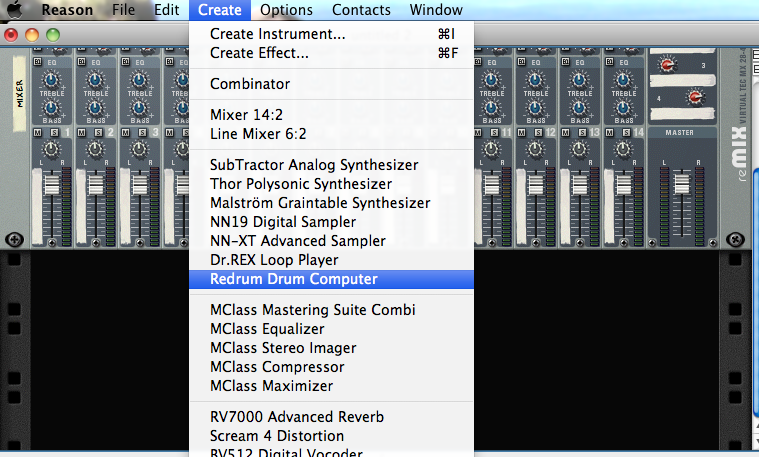This screenshot has width=759, height=457.
Task: Click channel 14 pan knob
Action: tap(623, 149)
